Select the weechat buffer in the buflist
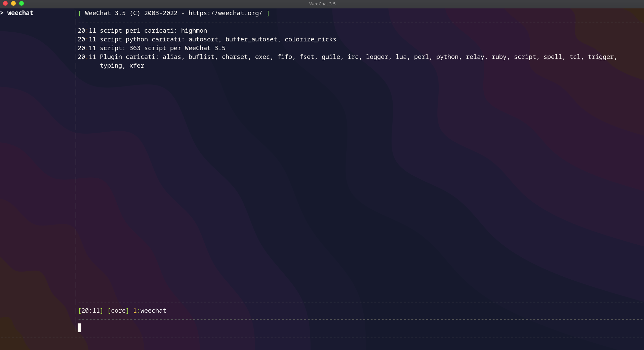Image resolution: width=644 pixels, height=350 pixels. [x=20, y=13]
